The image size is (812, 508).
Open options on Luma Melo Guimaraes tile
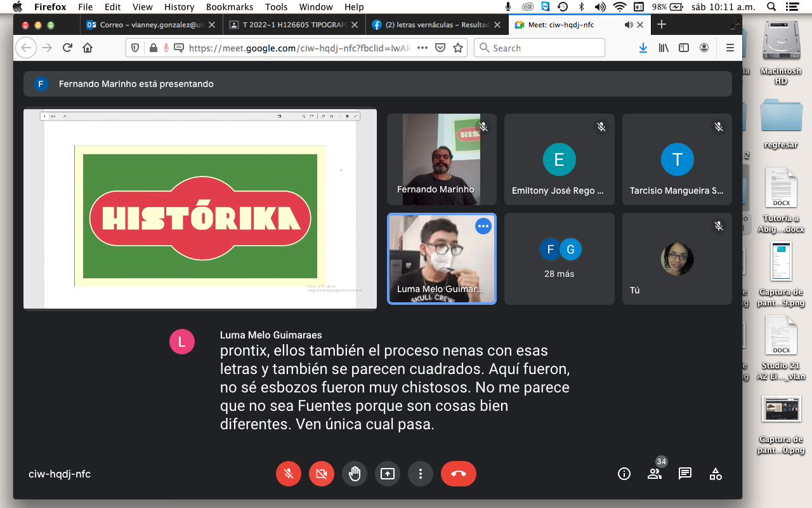click(x=483, y=226)
